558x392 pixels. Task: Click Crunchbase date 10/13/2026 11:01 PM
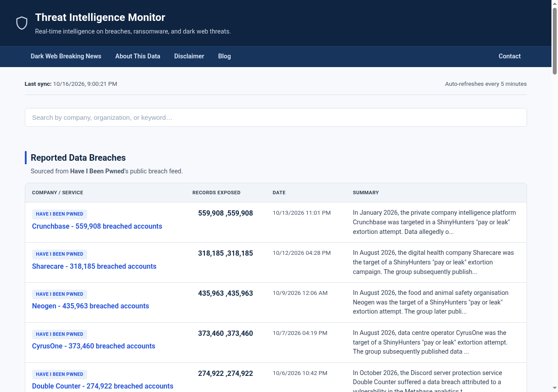[302, 213]
